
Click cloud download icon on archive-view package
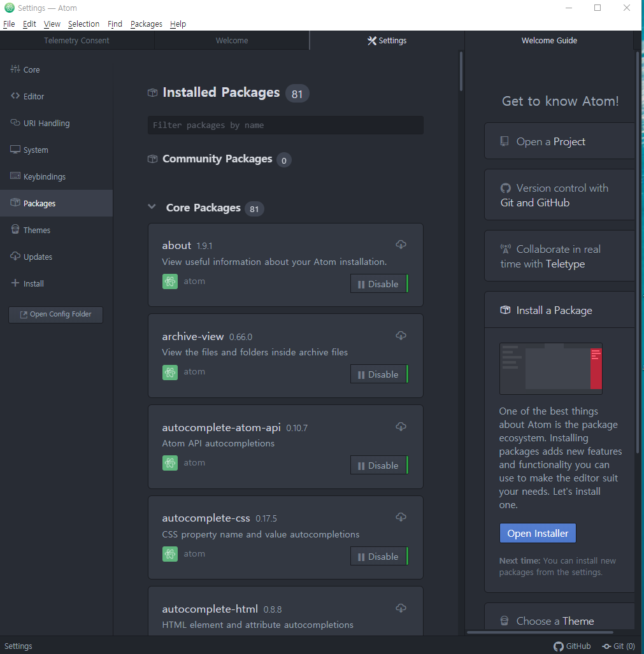401,336
